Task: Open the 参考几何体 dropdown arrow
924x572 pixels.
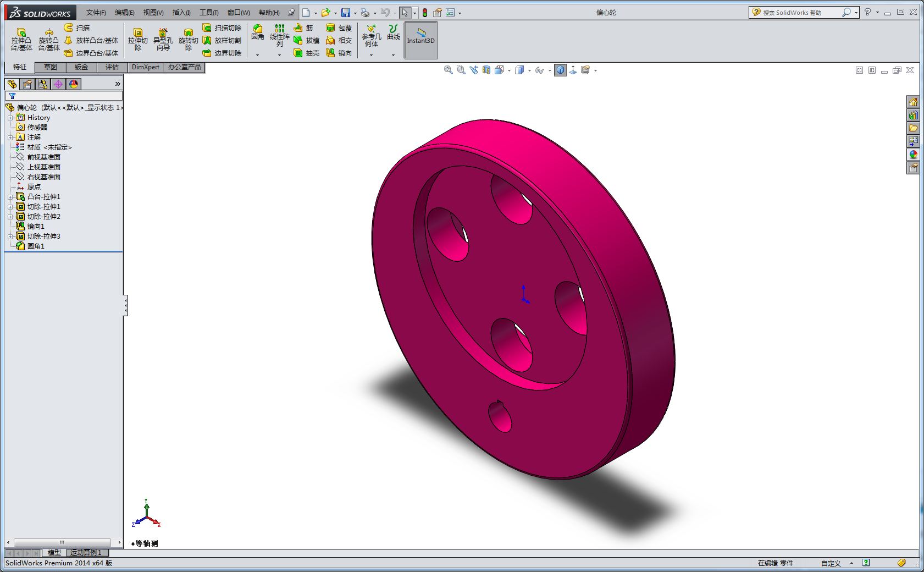Action: coord(371,55)
